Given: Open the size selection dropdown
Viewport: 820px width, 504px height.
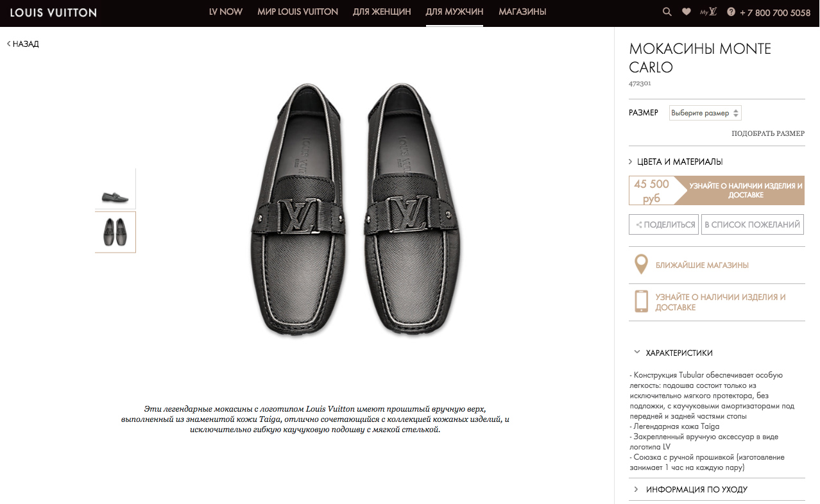Looking at the screenshot, I should pyautogui.click(x=705, y=113).
